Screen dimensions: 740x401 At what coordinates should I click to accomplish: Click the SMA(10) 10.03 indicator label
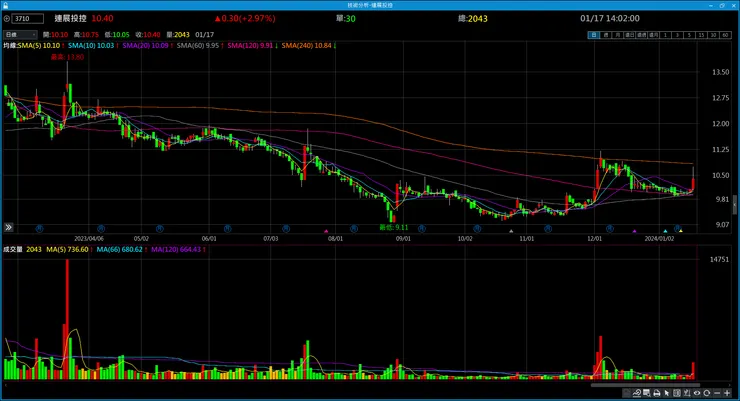(x=92, y=46)
